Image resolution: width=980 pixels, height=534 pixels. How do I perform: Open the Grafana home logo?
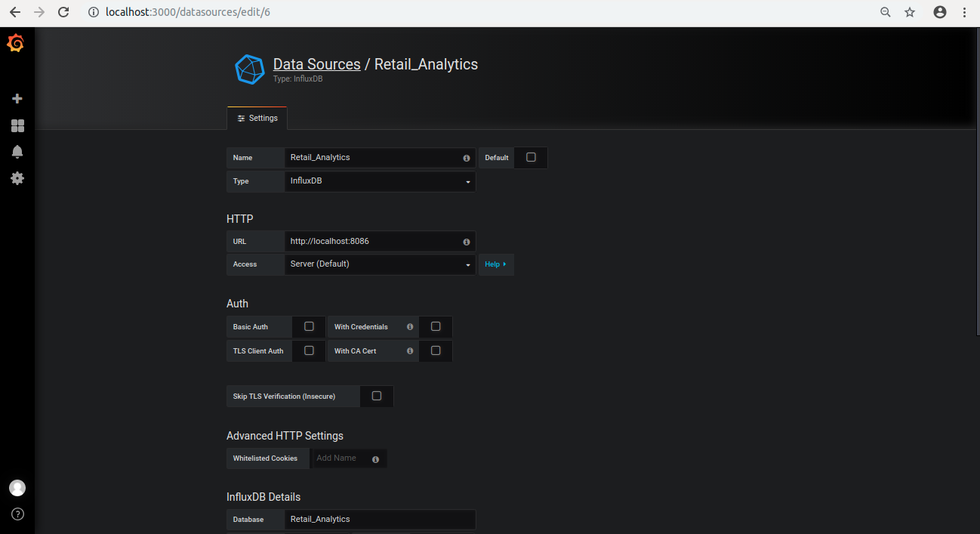[x=16, y=44]
